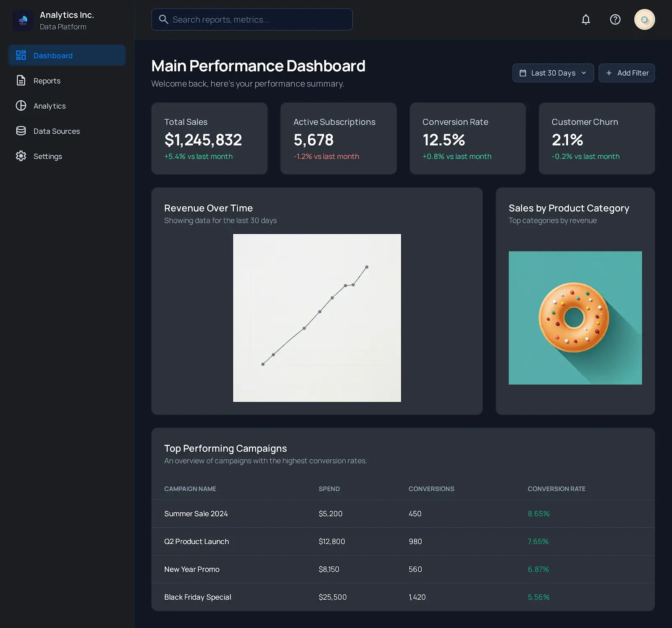Click the CONVERSIONS column header

(x=431, y=489)
